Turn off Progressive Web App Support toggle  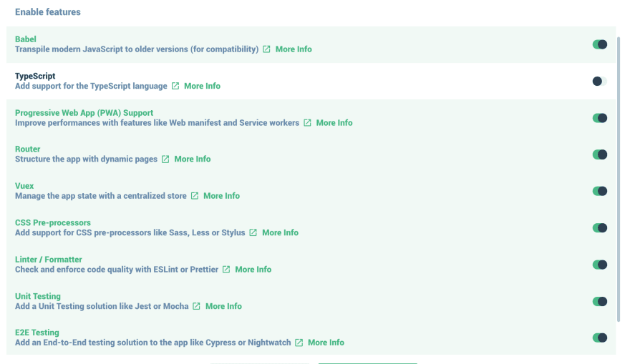click(599, 118)
